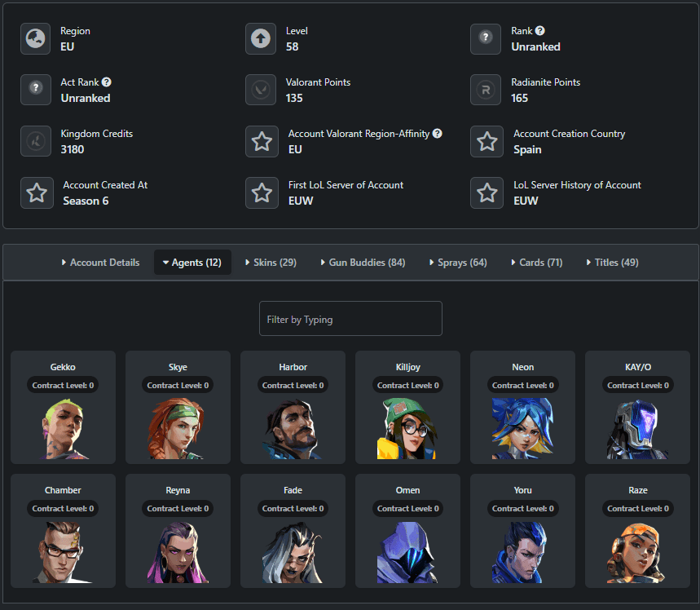Image resolution: width=700 pixels, height=610 pixels.
Task: Click Reyna's Contract Level badge
Action: (x=178, y=507)
